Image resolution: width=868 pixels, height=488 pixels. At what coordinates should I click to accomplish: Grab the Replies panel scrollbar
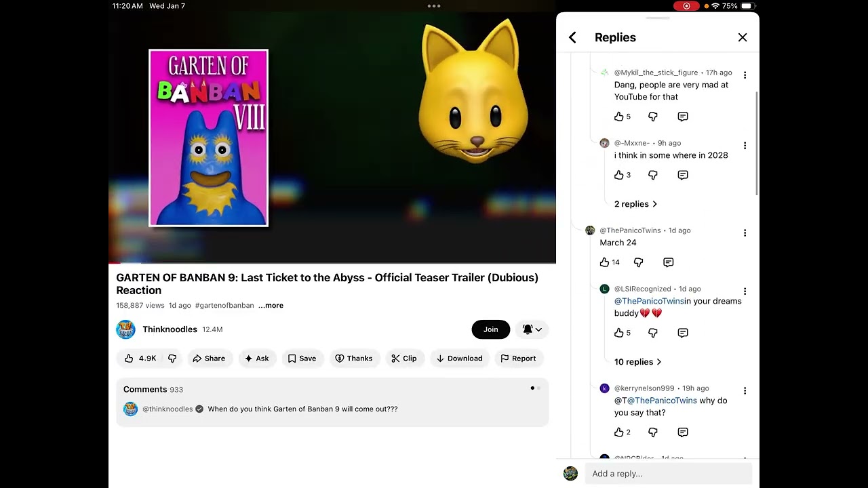(756, 144)
